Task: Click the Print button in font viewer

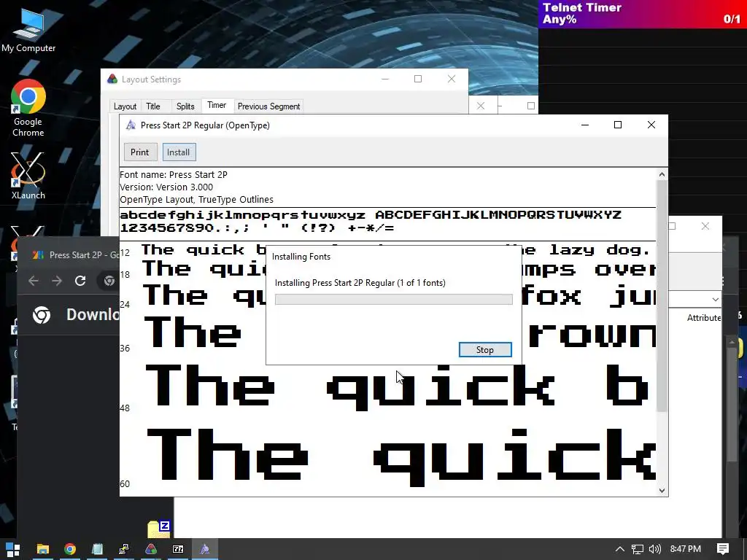Action: 139,152
